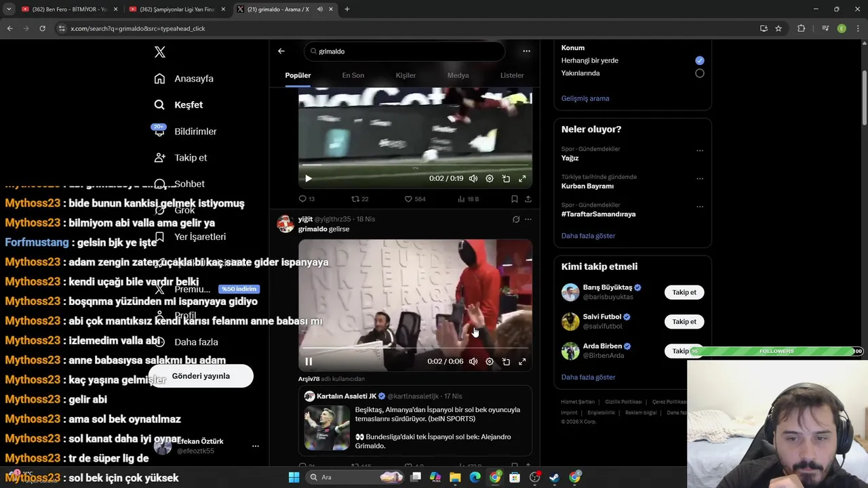Open the tab search dropdown arrow

[x=9, y=9]
